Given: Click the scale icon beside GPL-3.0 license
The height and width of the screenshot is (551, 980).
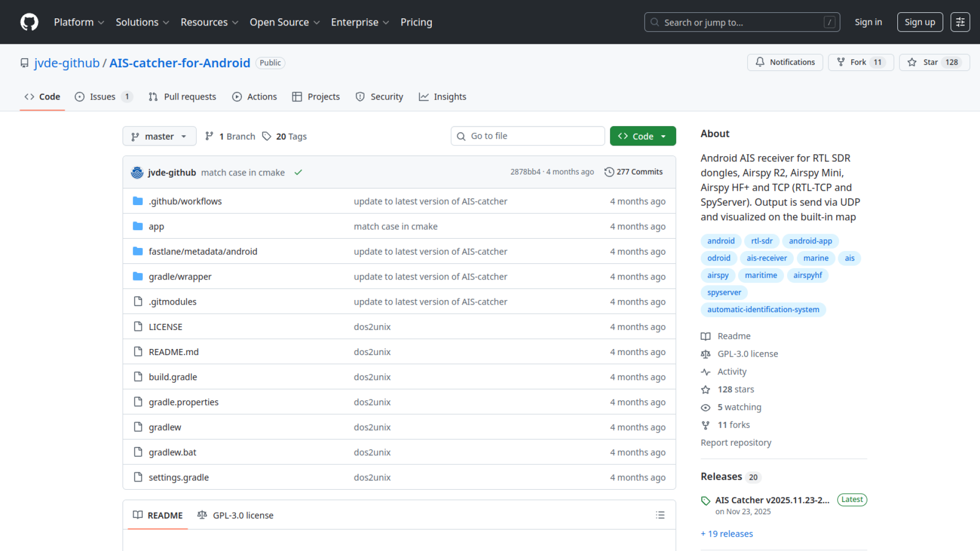Looking at the screenshot, I should [705, 354].
